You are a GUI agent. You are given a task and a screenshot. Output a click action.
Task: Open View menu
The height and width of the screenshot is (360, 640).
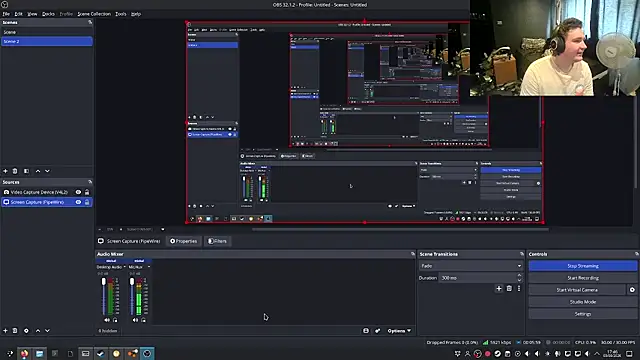(32, 14)
